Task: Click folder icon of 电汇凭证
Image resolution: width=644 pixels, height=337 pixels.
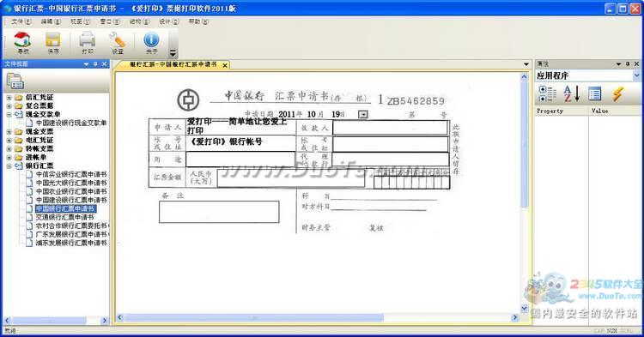Action: [x=19, y=141]
